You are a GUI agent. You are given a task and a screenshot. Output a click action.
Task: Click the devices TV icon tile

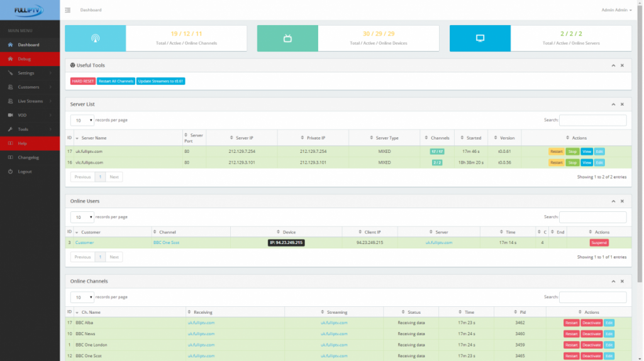(x=287, y=38)
